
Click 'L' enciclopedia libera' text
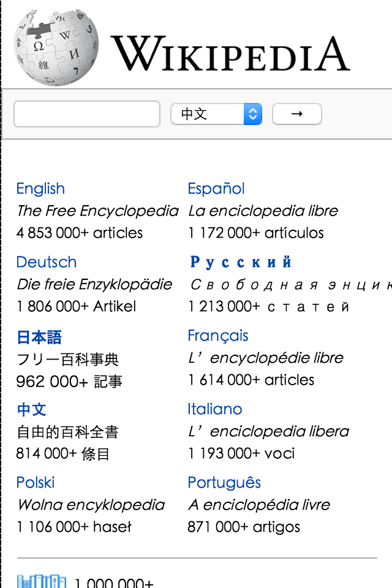point(269,432)
